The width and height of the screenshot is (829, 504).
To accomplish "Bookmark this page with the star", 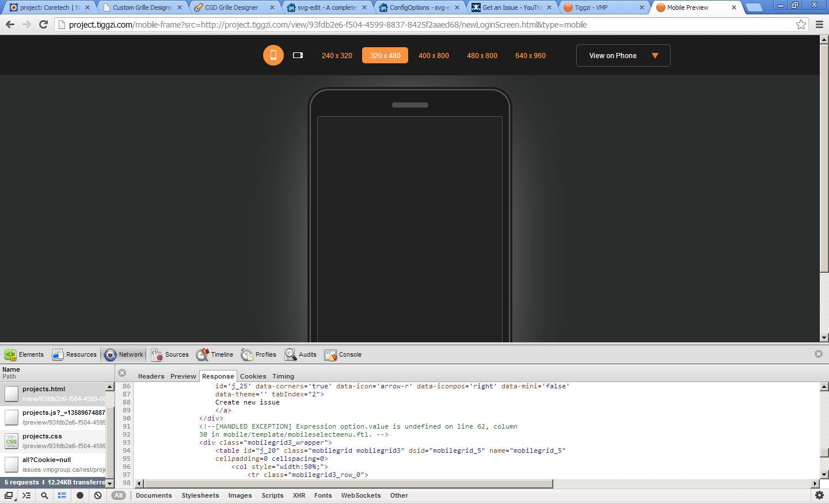I will pyautogui.click(x=801, y=25).
